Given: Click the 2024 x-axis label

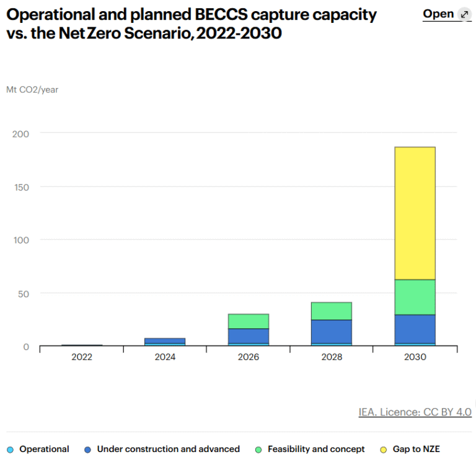Looking at the screenshot, I should point(165,357).
